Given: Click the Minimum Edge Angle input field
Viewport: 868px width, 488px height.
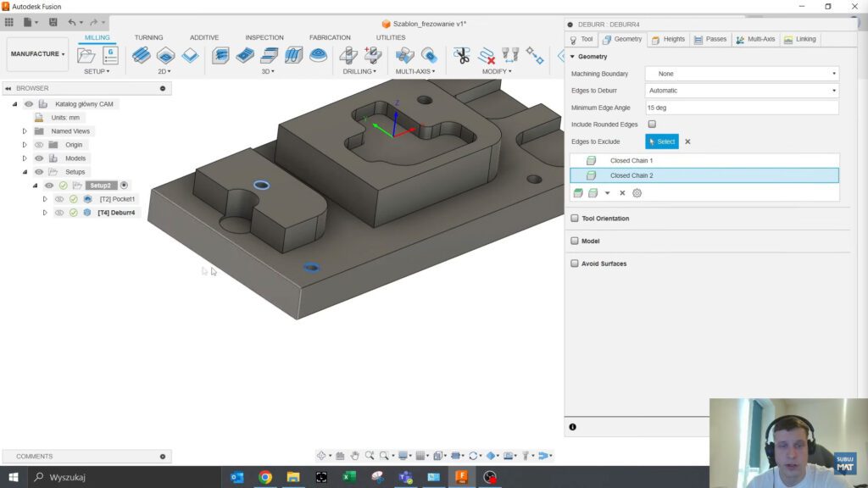Looking at the screenshot, I should click(742, 108).
